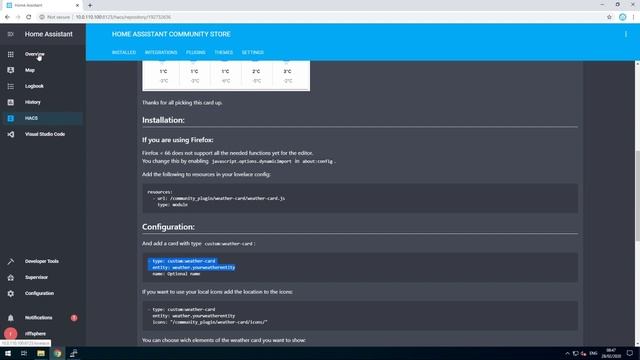The height and width of the screenshot is (360, 640).
Task: Open Developer Tools hammer icon
Action: (11, 261)
